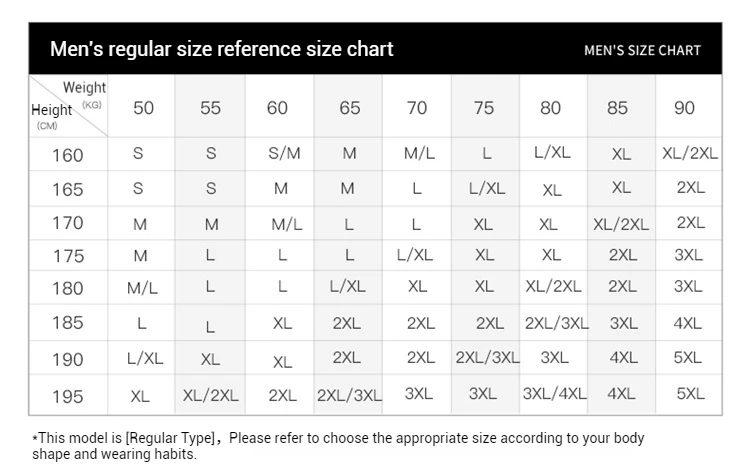This screenshot has height=476, width=750.
Task: Click the 3XL/4XL cell in the 195 row
Action: (554, 393)
